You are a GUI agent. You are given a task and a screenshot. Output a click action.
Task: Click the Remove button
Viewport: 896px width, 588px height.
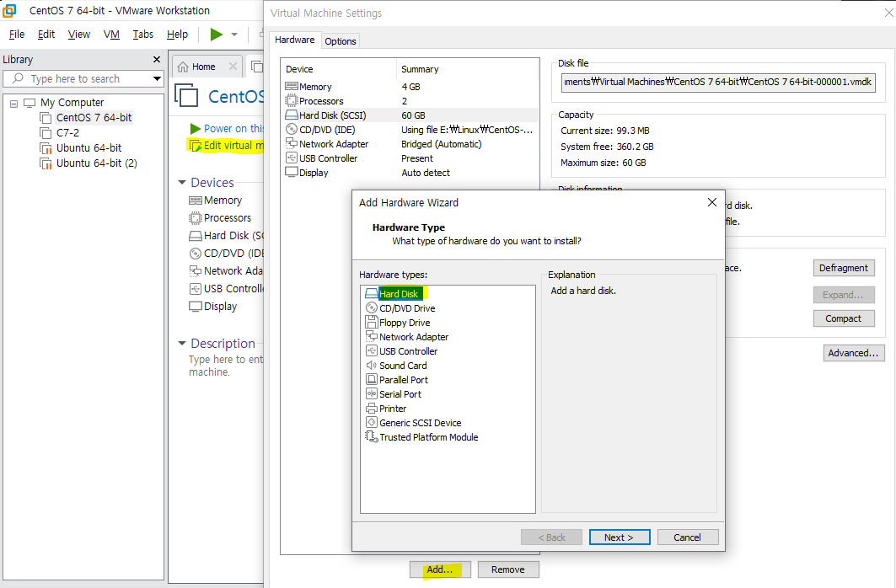508,569
